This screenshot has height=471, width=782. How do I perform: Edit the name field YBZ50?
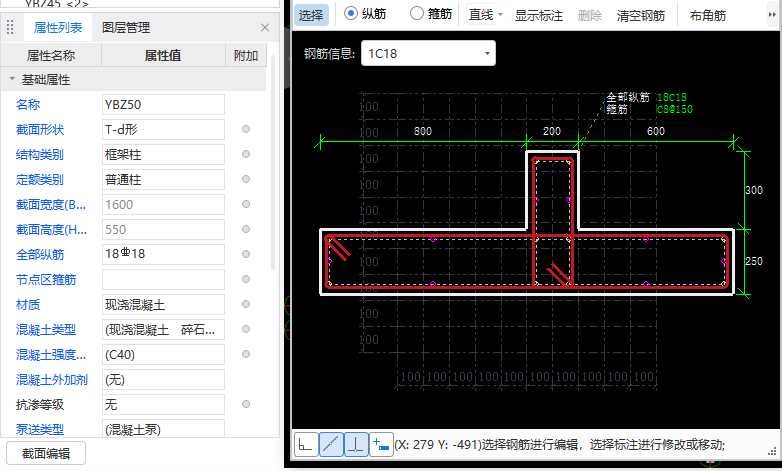click(x=163, y=104)
